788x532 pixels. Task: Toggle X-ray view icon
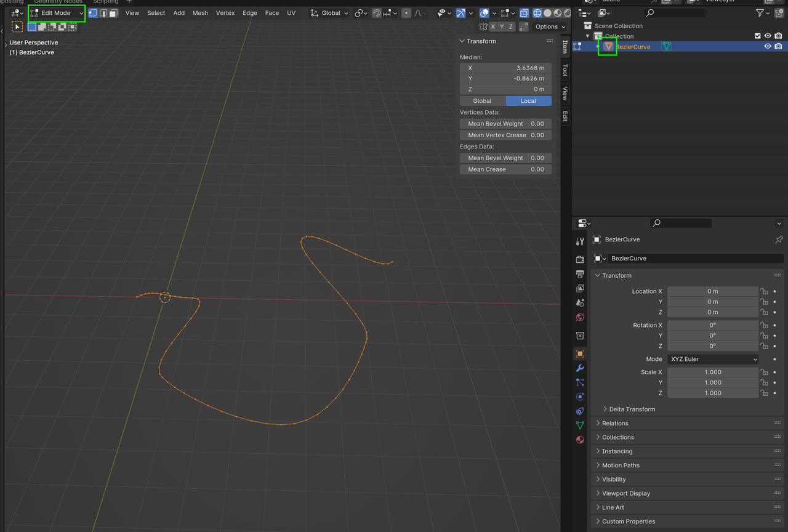point(524,13)
